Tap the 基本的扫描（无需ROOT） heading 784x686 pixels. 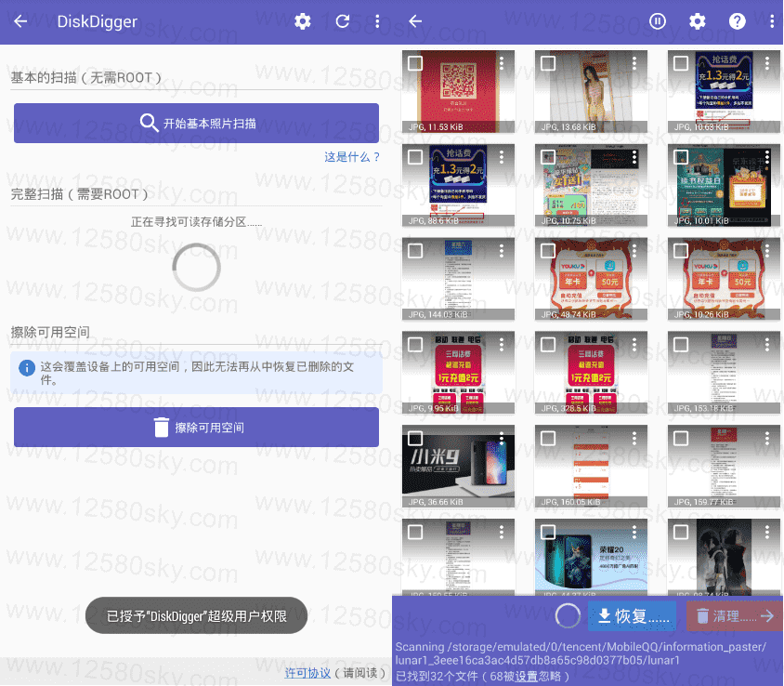click(x=86, y=77)
